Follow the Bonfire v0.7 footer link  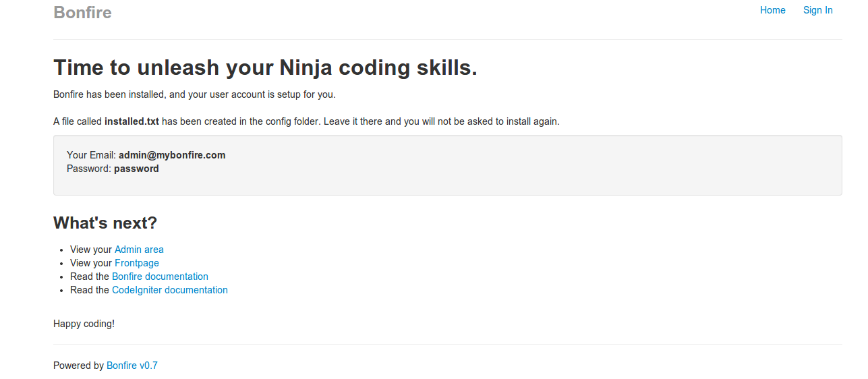[132, 366]
